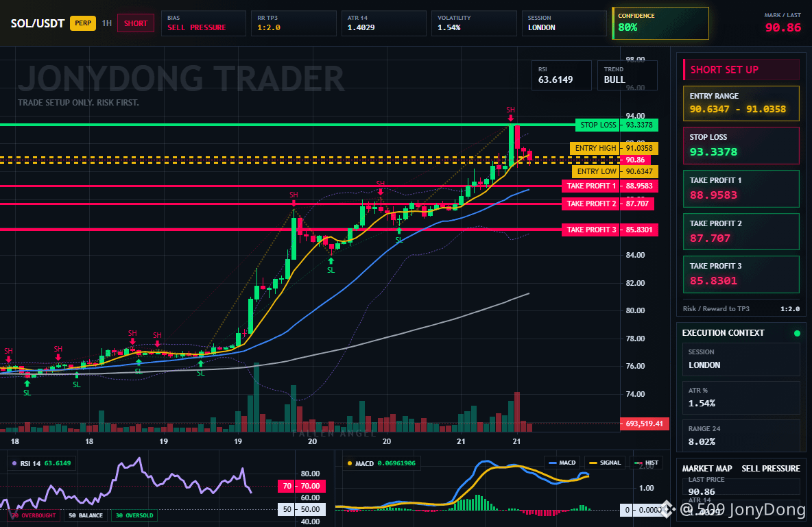Click the TREND BULL box on the chart

pyautogui.click(x=627, y=75)
